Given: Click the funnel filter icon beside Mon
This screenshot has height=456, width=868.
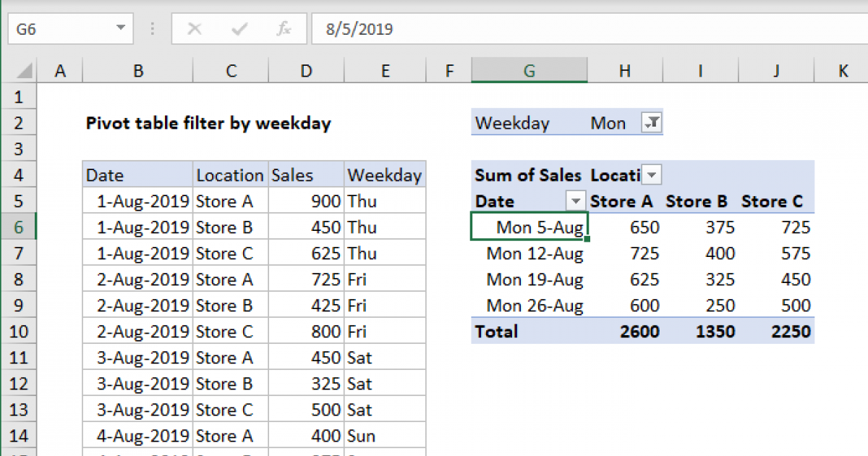Looking at the screenshot, I should click(652, 122).
